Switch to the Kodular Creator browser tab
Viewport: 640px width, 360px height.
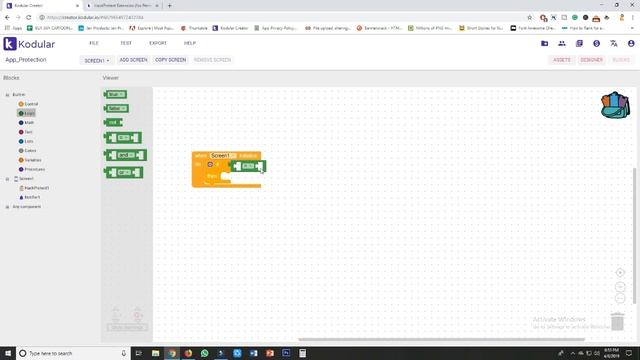tap(42, 6)
